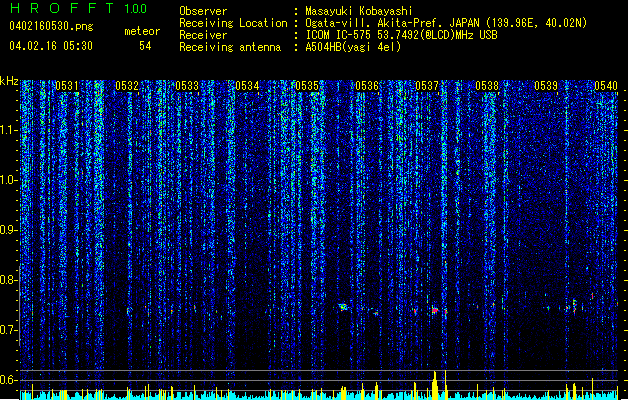Click the 'meteor' label
This screenshot has height=400, width=629.
[x=142, y=31]
